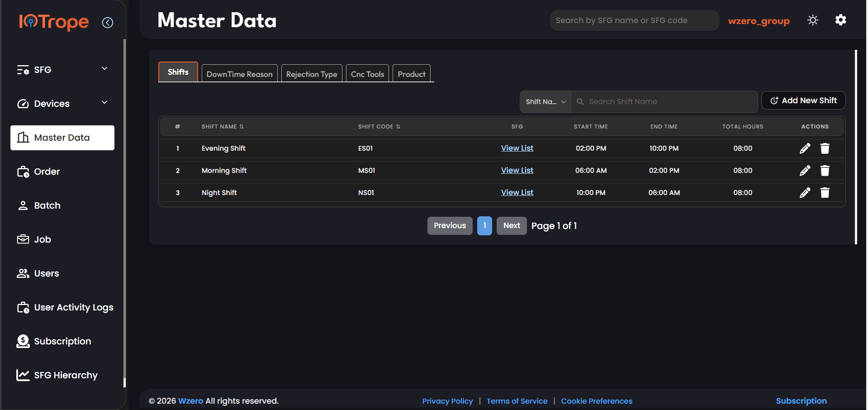Open View List for Night Shift

tap(517, 192)
